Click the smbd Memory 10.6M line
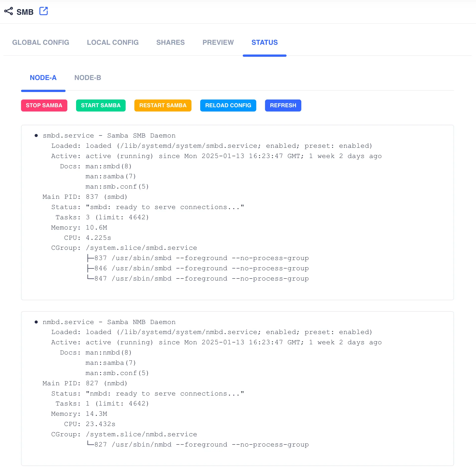 [79, 227]
